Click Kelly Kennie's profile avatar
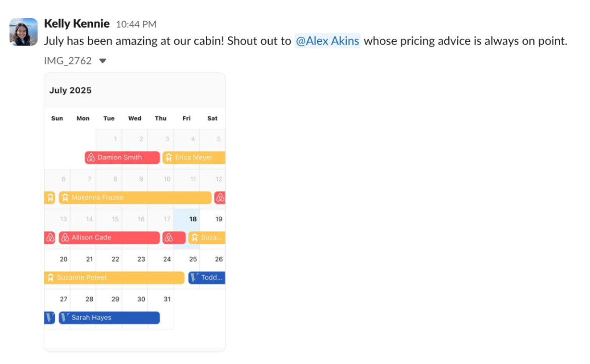The image size is (590, 364). click(x=24, y=32)
